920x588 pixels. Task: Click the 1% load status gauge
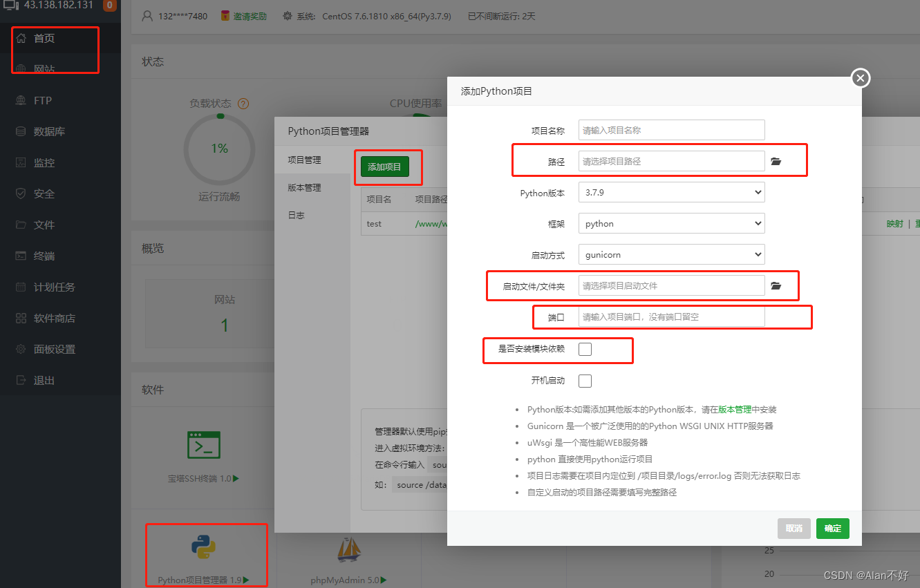coord(219,149)
